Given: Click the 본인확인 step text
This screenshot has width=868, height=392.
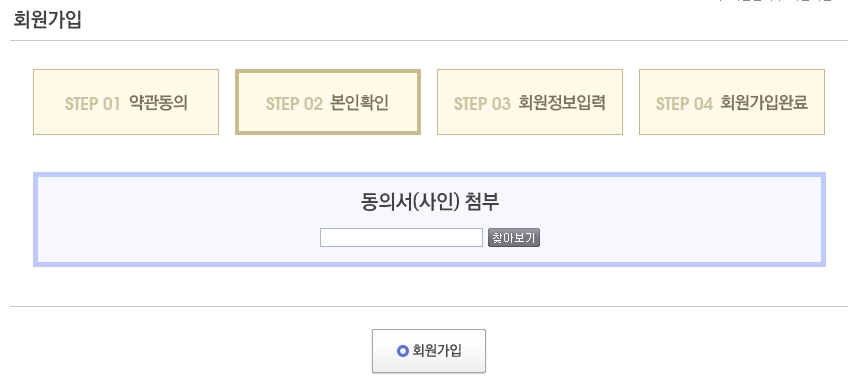Looking at the screenshot, I should click(x=360, y=102).
